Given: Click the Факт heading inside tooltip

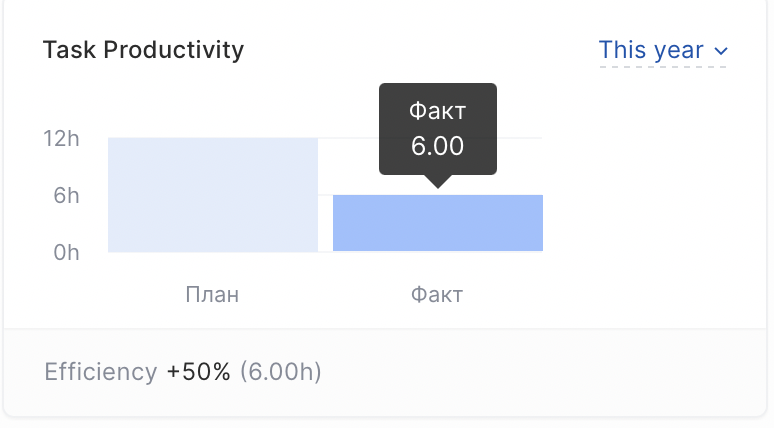Looking at the screenshot, I should tap(437, 111).
